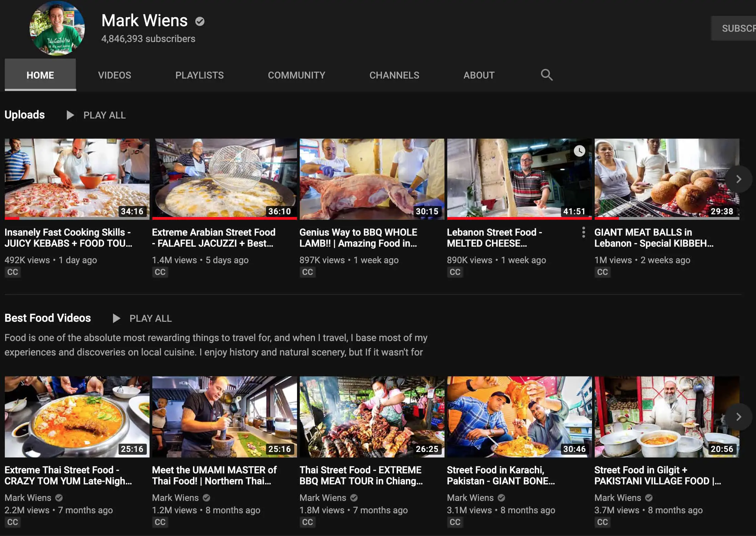Click the Uploads Play All triangle icon

pos(70,115)
